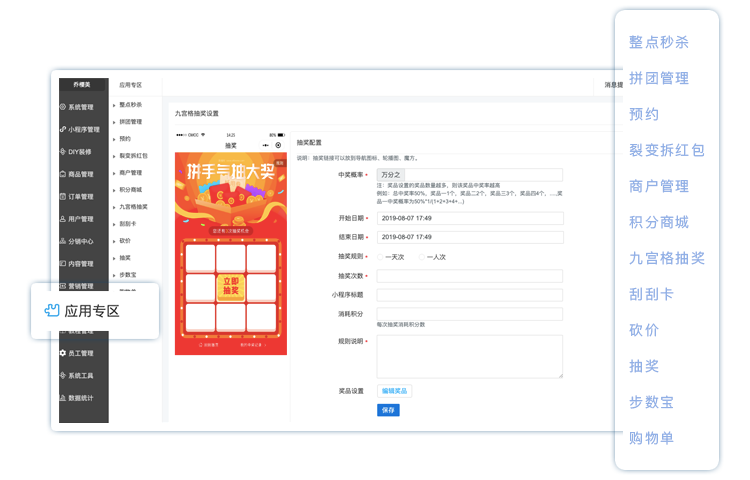Expand the 商户管理 arrow in submenu

[114, 173]
